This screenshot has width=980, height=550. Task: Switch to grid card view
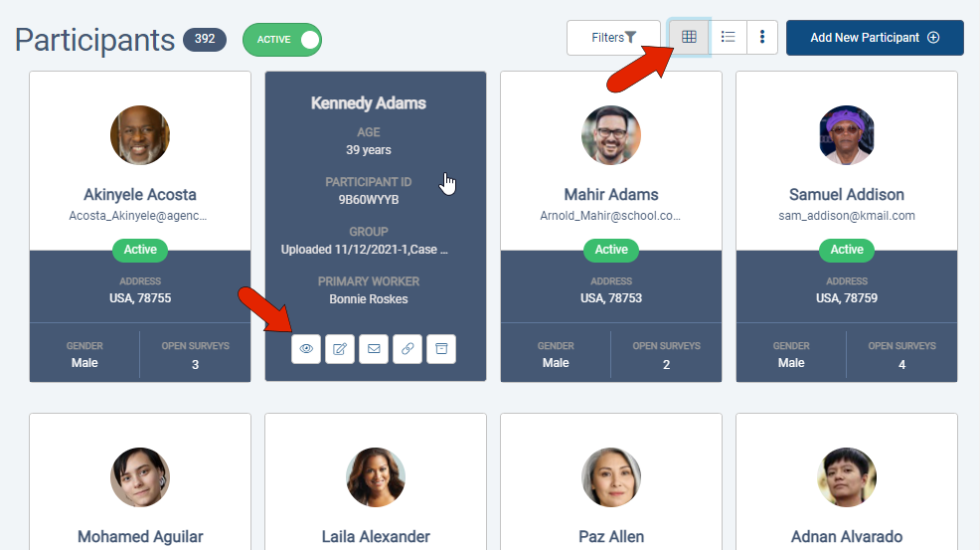pos(689,38)
